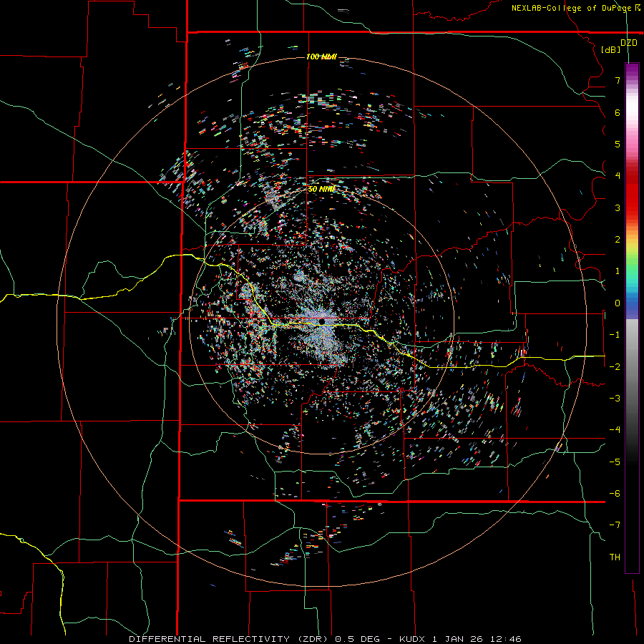644x644 pixels.
Task: Select the -3 tick on color scale
Action: (x=615, y=399)
